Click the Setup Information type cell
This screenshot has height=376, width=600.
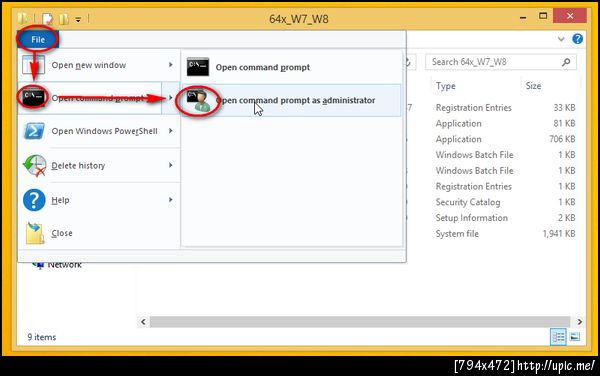coord(471,218)
